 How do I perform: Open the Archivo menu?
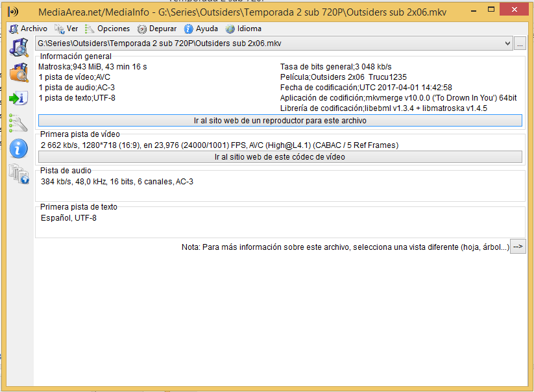(x=29, y=29)
